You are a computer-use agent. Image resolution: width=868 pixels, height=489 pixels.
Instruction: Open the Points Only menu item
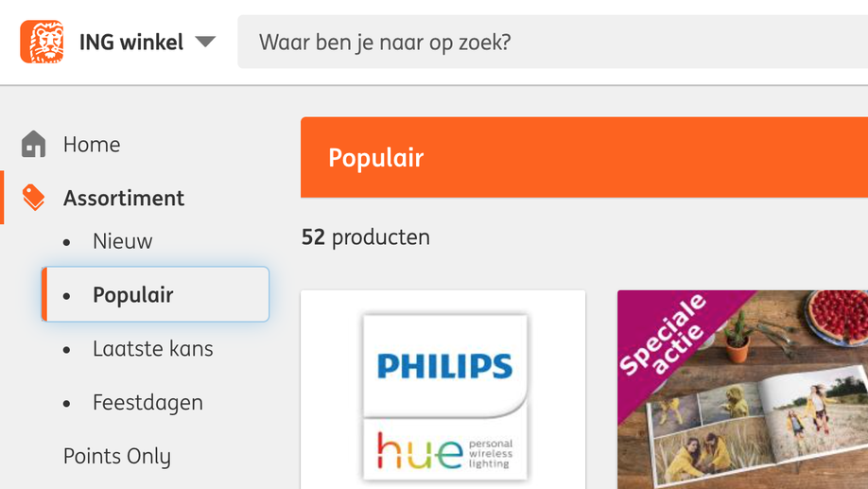tap(117, 457)
